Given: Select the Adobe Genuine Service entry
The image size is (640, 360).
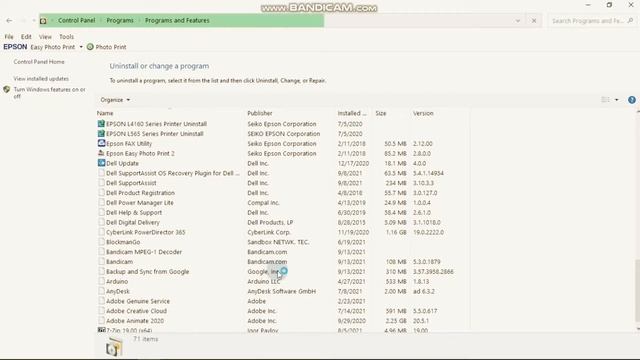Looking at the screenshot, I should click(x=138, y=301).
